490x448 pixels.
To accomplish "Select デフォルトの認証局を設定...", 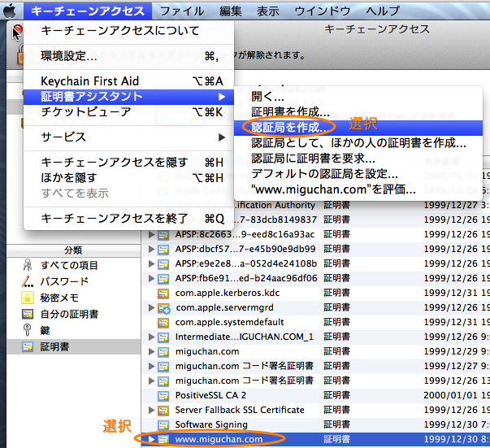I will [358, 174].
